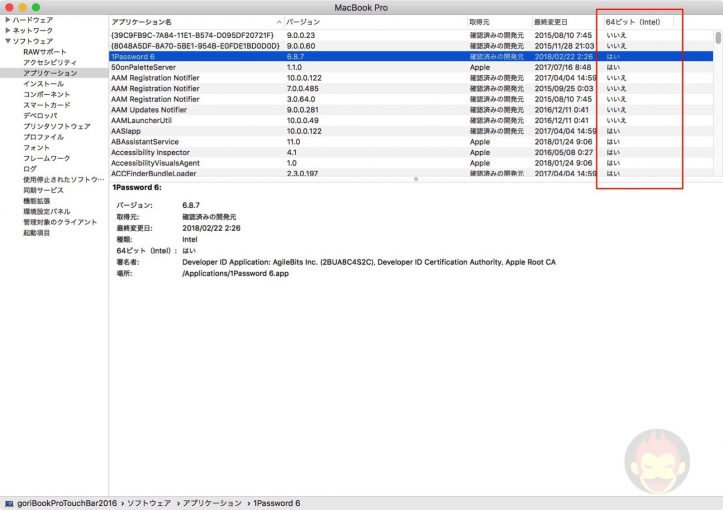
Task: Select the AASIapp row
Action: coord(411,130)
